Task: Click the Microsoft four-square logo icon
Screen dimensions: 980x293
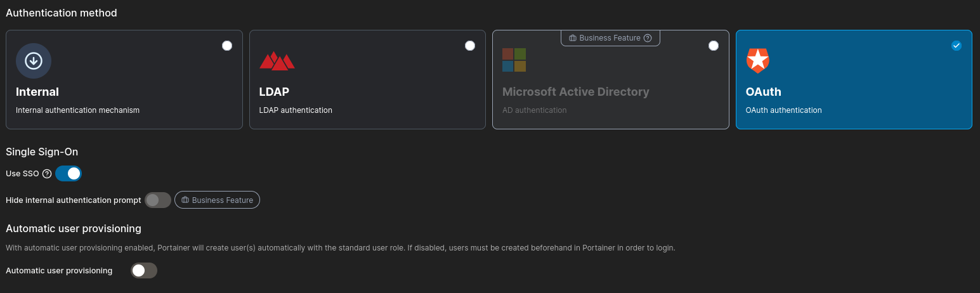Action: tap(514, 60)
